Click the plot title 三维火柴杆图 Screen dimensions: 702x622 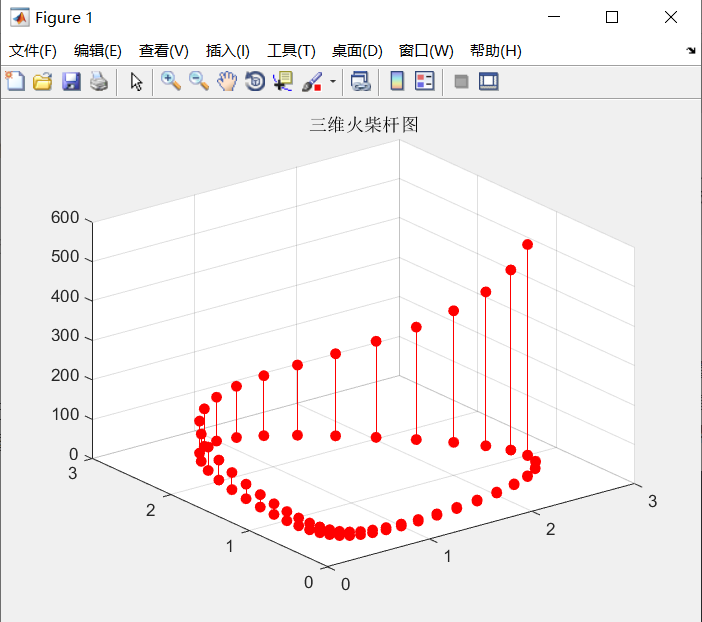tap(364, 124)
